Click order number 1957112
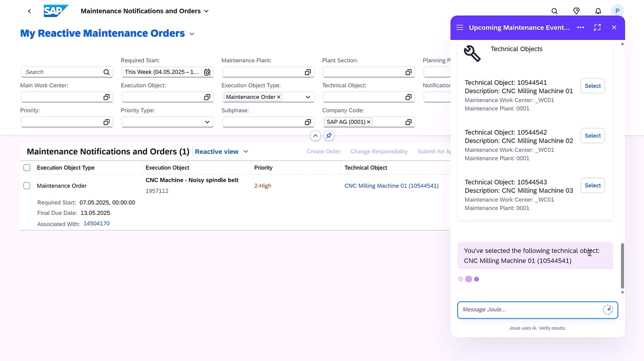This screenshot has height=361, width=644. coord(157,191)
